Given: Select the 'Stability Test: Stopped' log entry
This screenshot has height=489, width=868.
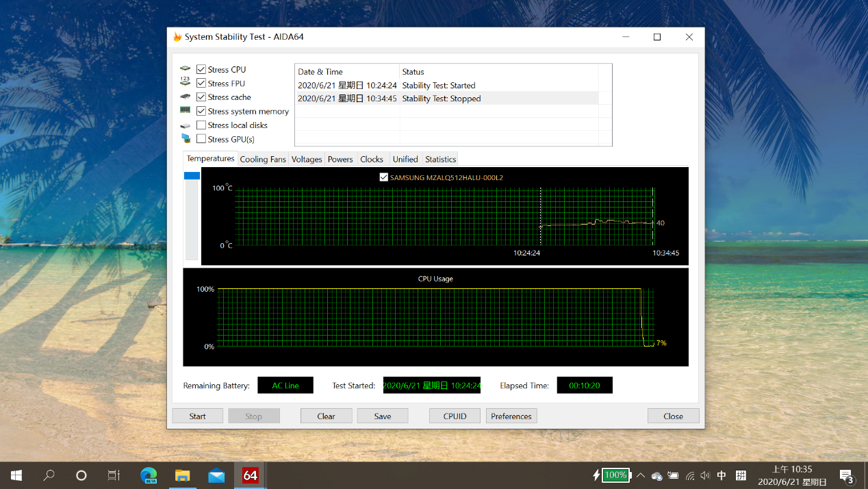Looking at the screenshot, I should pyautogui.click(x=447, y=98).
